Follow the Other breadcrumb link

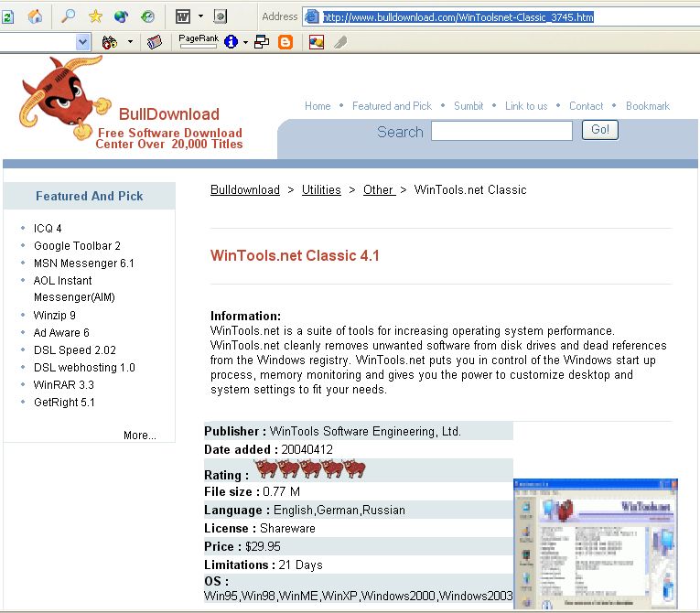point(379,189)
